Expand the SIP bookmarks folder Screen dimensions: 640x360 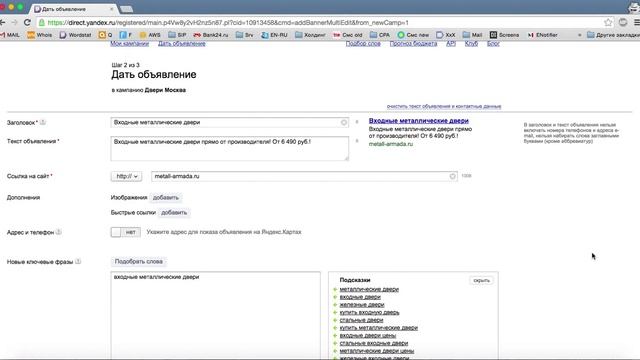point(177,35)
